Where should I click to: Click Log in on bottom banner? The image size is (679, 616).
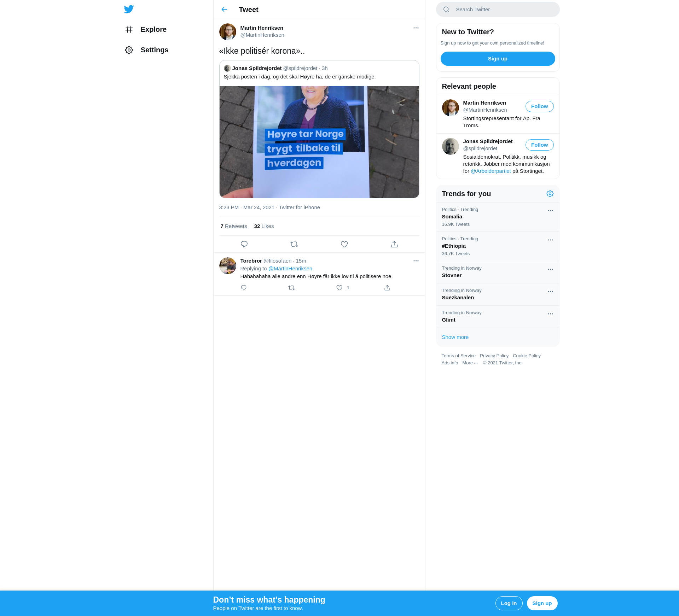pos(509,603)
